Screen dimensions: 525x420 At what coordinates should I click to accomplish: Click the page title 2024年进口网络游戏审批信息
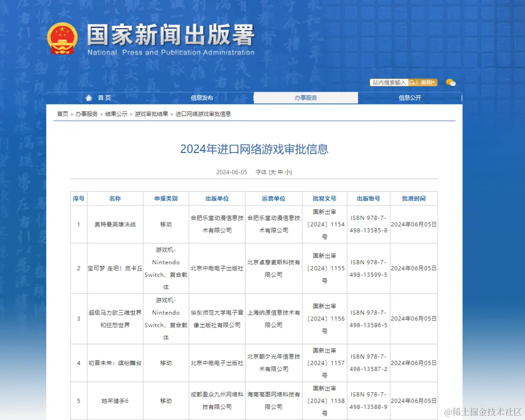(x=254, y=149)
